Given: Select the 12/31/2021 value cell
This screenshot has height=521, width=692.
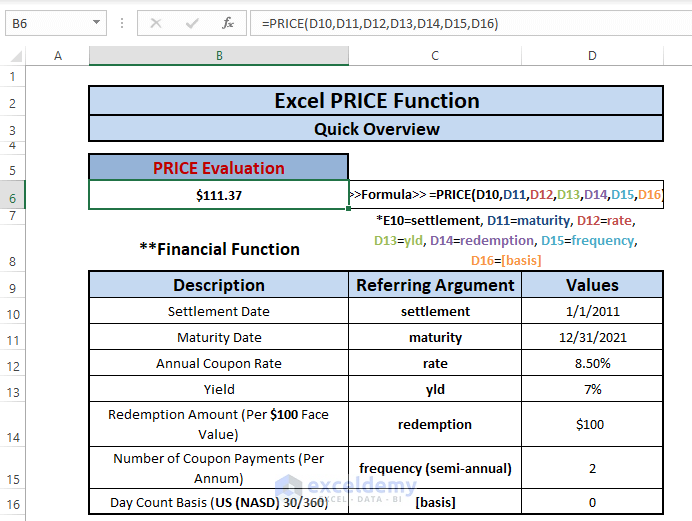Looking at the screenshot, I should click(x=592, y=337).
